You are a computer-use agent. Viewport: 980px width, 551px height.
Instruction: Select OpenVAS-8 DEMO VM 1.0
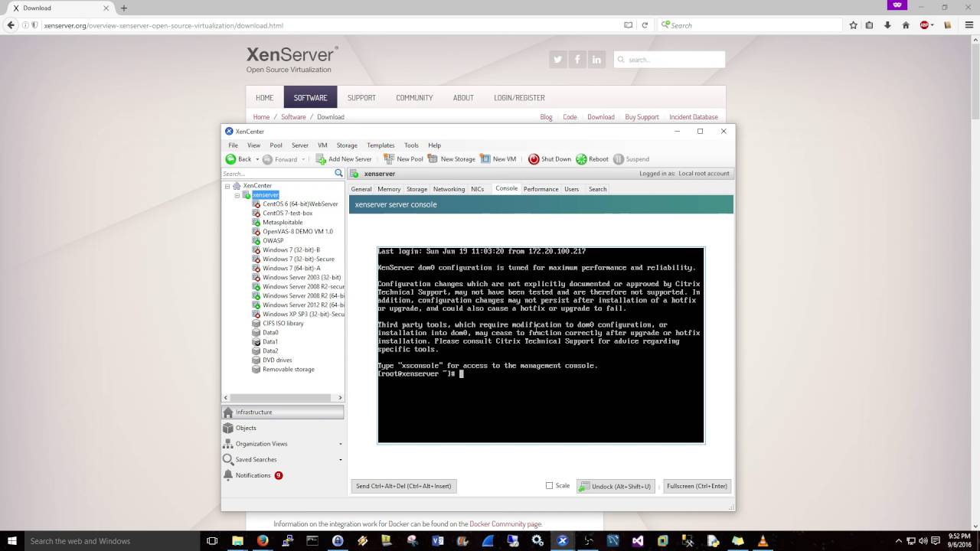tap(297, 231)
